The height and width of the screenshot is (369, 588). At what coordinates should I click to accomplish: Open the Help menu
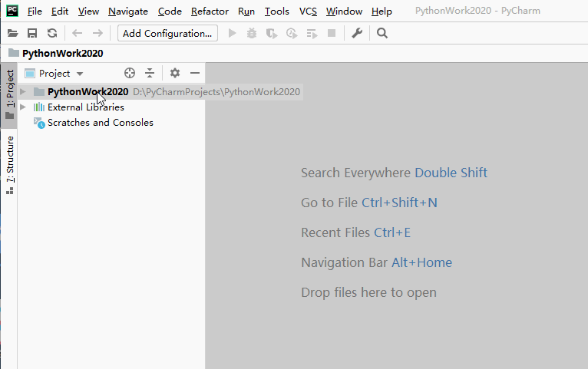(x=382, y=12)
